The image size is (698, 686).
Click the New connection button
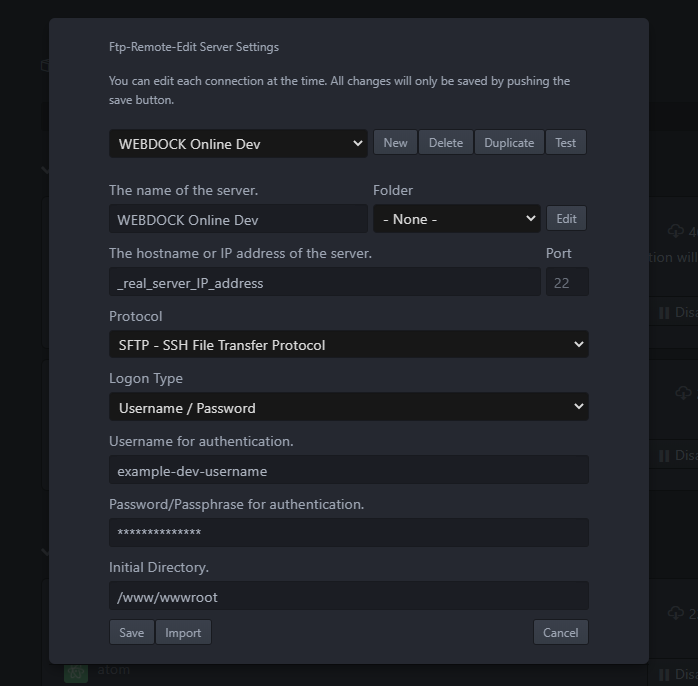tap(395, 142)
